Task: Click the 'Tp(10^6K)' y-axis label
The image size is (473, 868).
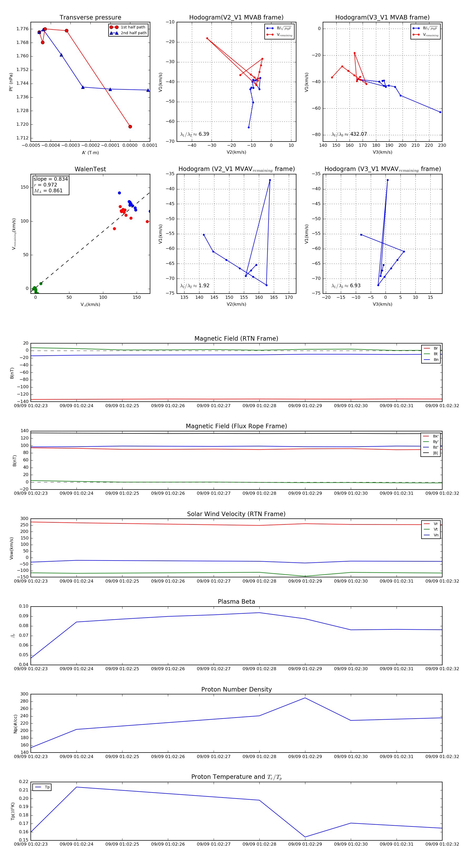Action: tap(13, 811)
